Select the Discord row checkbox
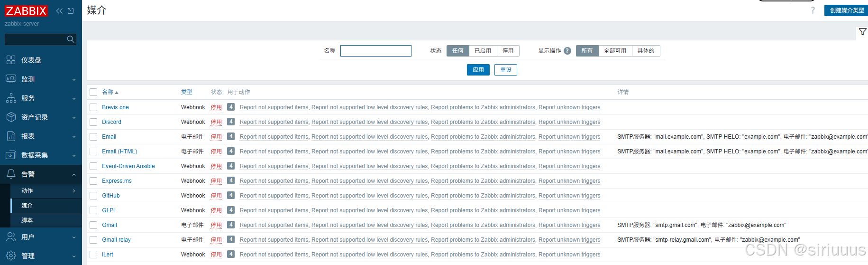This screenshot has height=265, width=868. (x=93, y=122)
